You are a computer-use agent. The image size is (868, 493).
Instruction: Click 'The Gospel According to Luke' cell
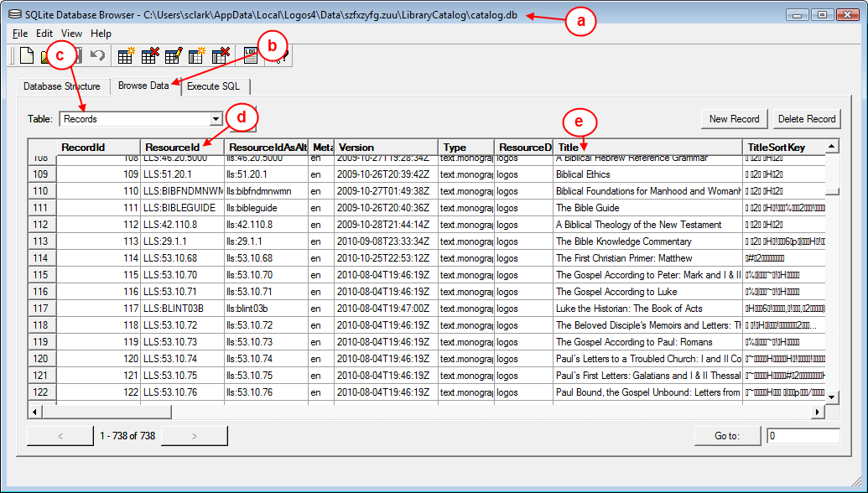[x=647, y=292]
